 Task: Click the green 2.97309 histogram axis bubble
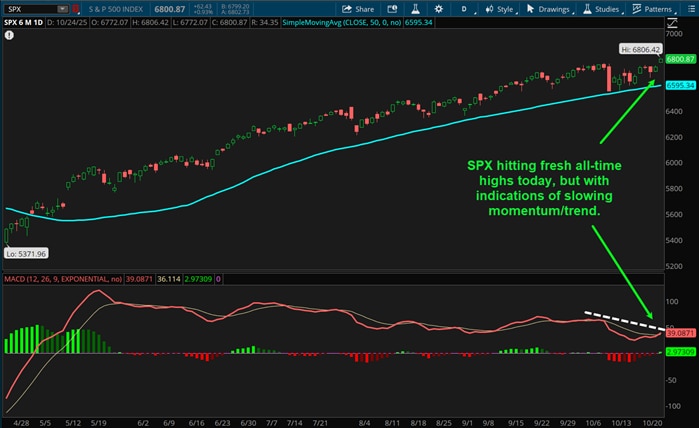[x=680, y=352]
